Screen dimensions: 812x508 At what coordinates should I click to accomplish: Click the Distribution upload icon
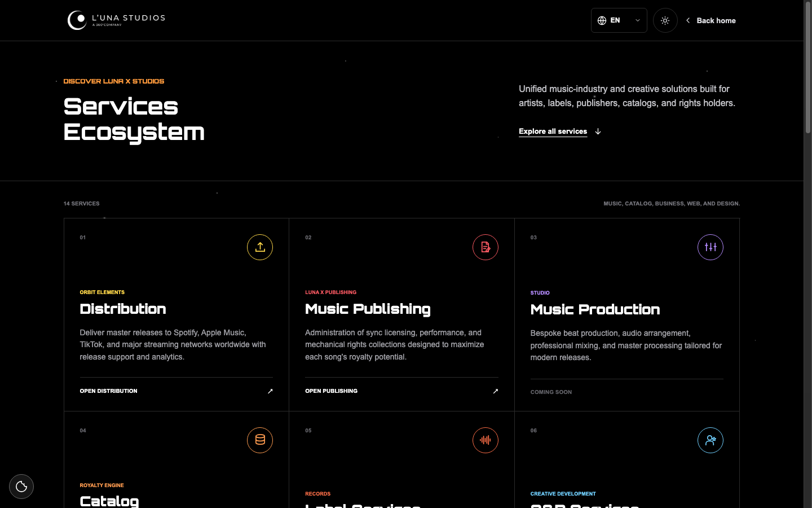pyautogui.click(x=260, y=247)
